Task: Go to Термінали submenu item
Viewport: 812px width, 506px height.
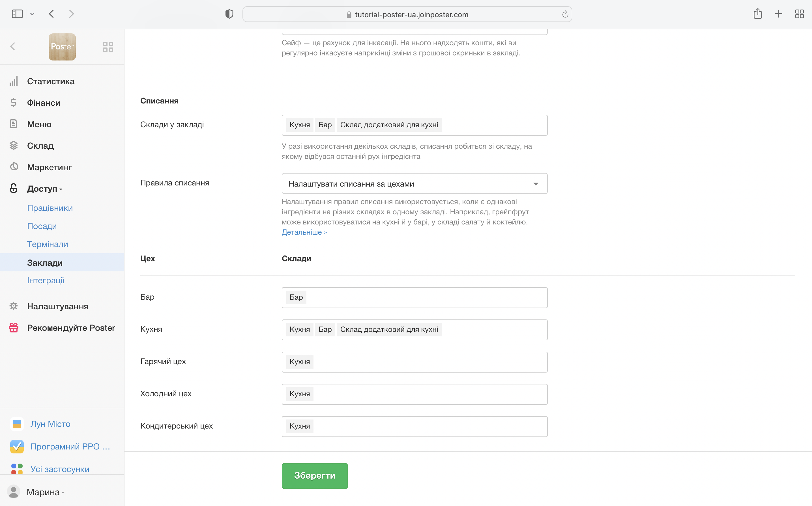Action: 48,244
